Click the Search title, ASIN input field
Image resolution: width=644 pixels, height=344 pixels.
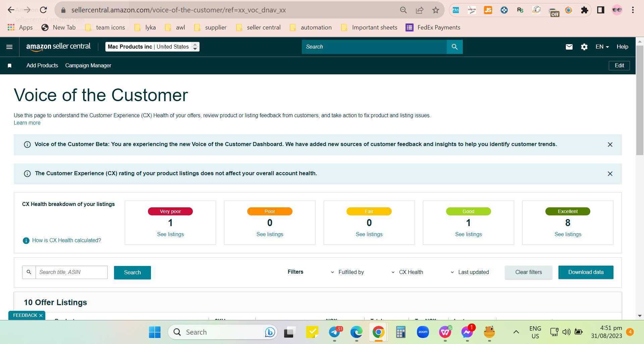pyautogui.click(x=71, y=272)
